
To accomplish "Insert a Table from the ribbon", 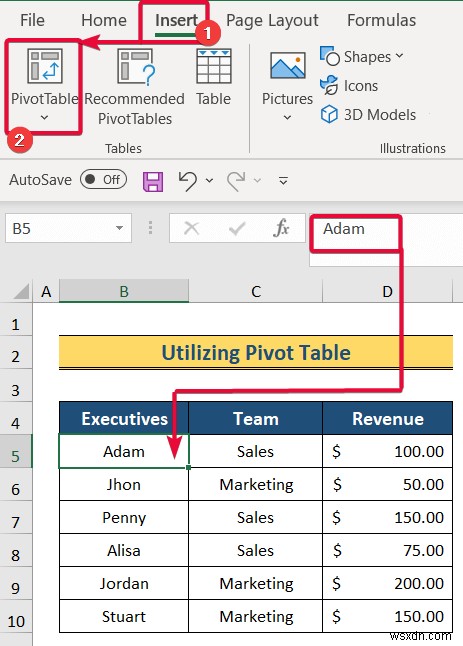I will click(x=213, y=77).
